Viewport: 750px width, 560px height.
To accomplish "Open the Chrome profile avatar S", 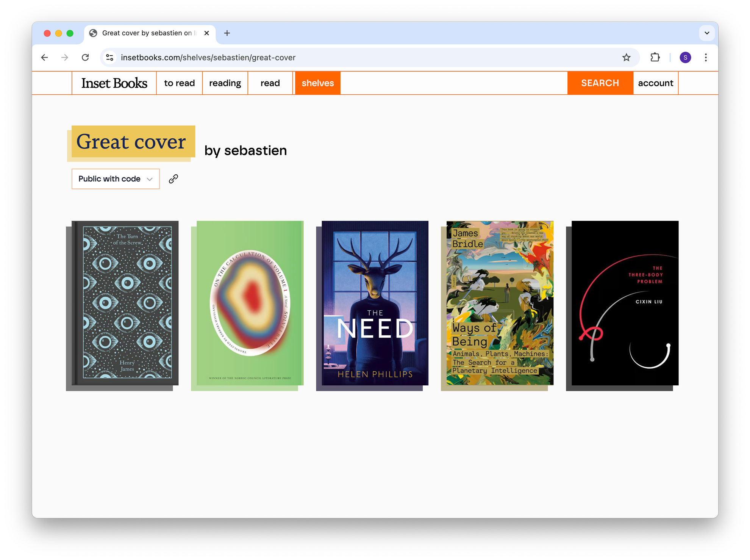I will (685, 58).
